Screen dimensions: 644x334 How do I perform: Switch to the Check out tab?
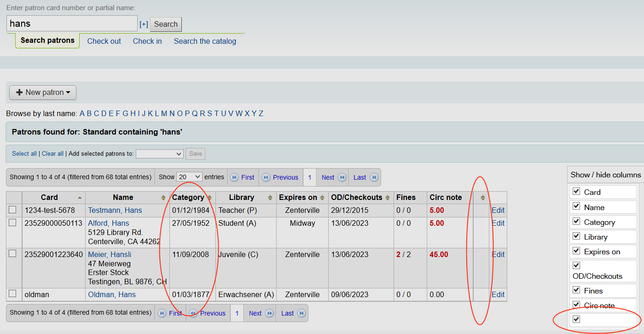point(104,41)
